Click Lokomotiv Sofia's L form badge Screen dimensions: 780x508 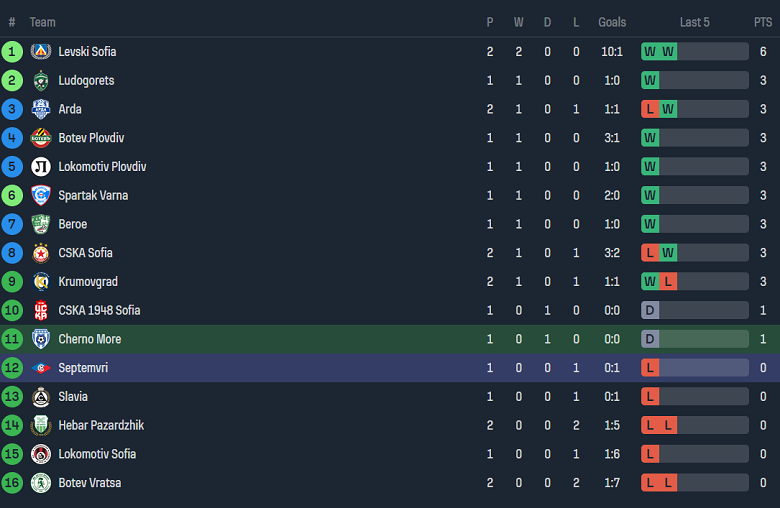(650, 454)
